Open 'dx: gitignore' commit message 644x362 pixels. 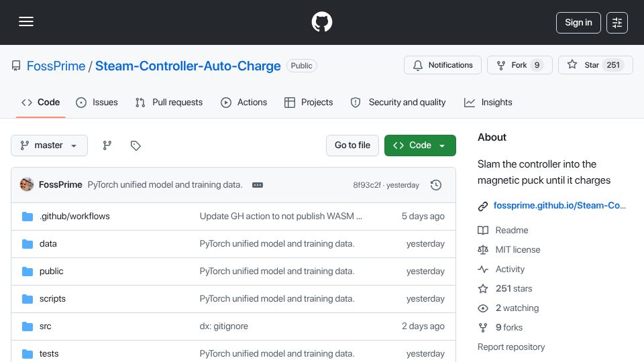click(x=224, y=326)
